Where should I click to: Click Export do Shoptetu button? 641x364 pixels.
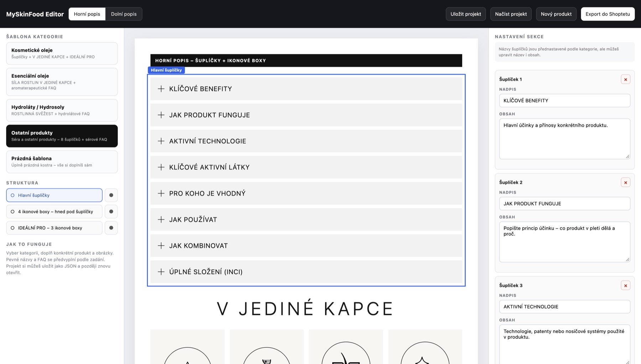(608, 14)
